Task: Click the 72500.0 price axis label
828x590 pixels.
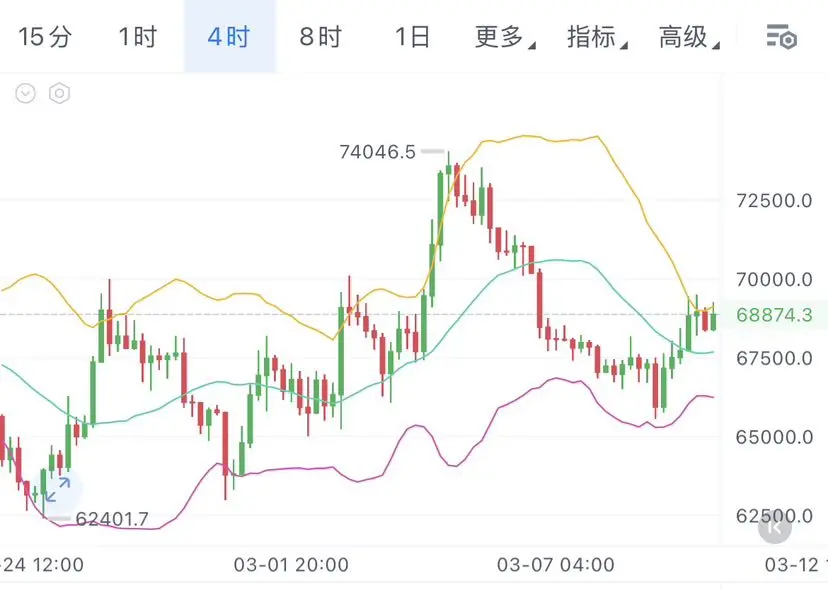Action: coord(774,201)
